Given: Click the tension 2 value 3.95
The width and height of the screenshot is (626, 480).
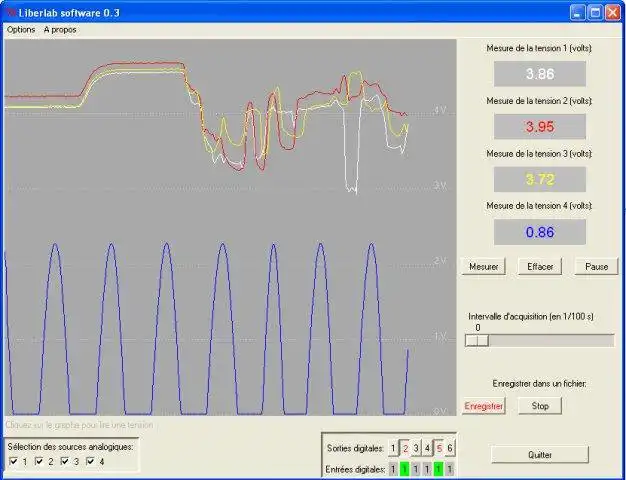Looking at the screenshot, I should pyautogui.click(x=540, y=127).
